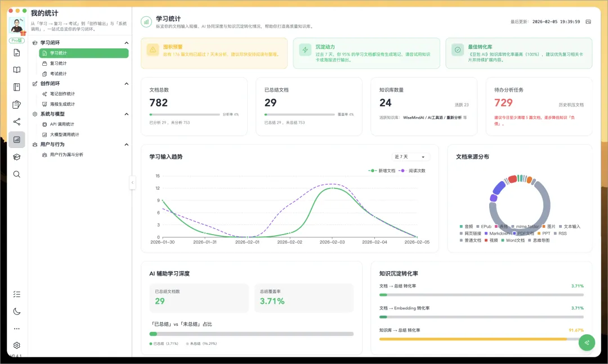Open the statistics chart icon in left sidebar

click(x=16, y=140)
